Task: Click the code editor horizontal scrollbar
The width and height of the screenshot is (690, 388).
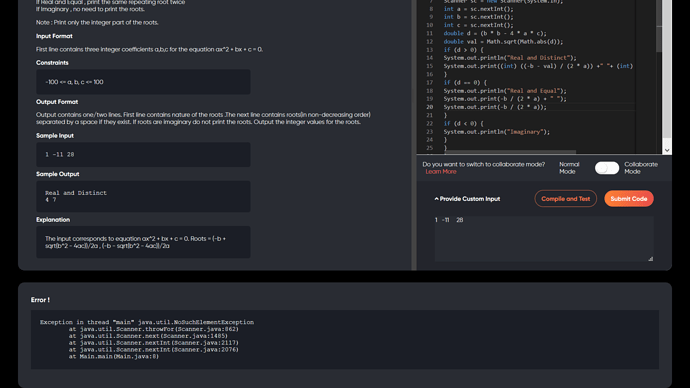Action: (510, 152)
